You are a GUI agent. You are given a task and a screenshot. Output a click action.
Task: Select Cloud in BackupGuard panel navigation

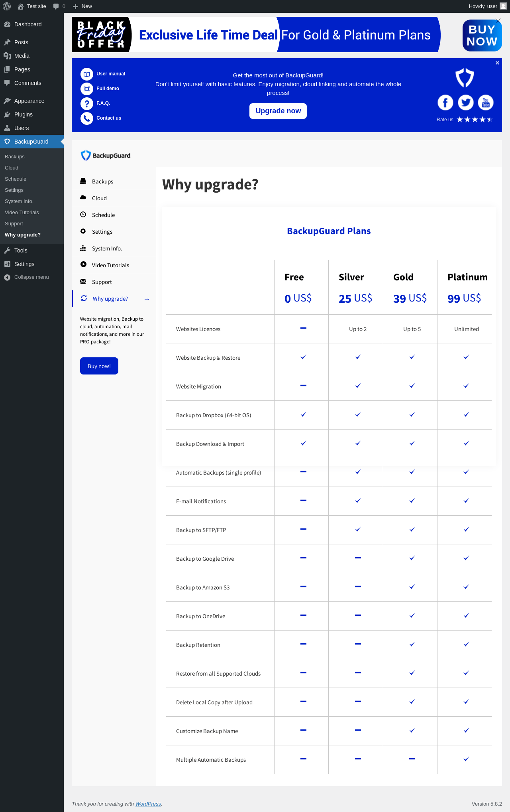[99, 198]
